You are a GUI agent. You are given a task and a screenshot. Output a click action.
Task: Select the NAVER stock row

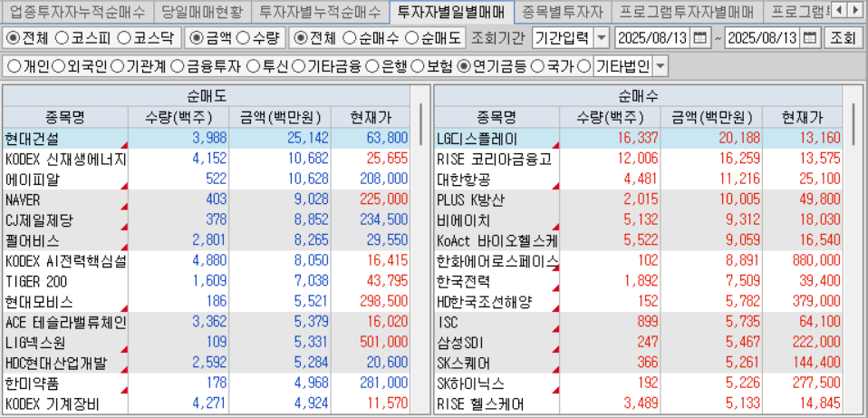[207, 199]
